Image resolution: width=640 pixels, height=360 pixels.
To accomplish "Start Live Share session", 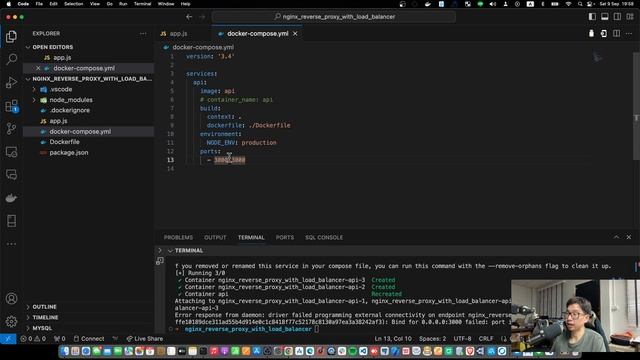I will point(144,339).
